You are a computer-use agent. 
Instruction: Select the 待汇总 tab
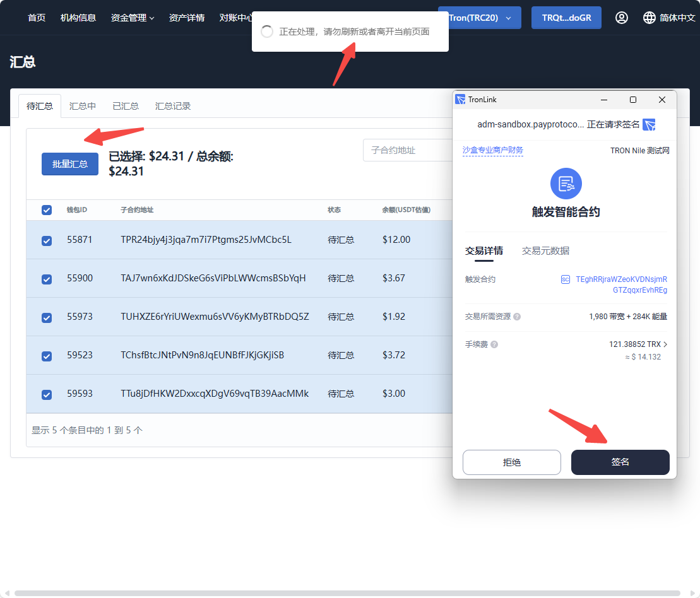[40, 106]
